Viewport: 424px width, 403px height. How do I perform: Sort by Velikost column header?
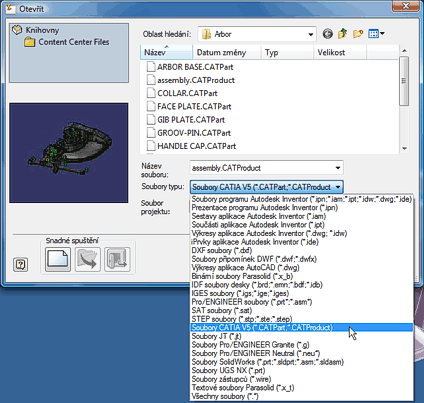click(340, 52)
